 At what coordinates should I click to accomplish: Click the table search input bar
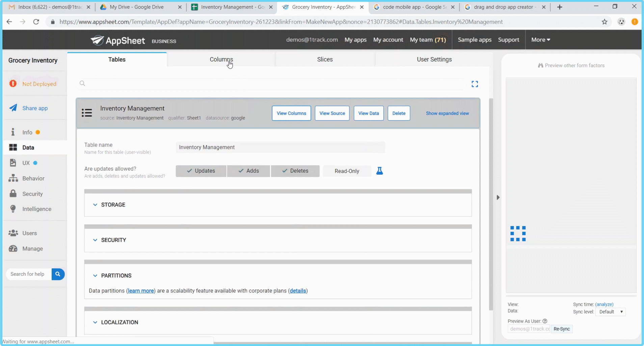pos(272,83)
